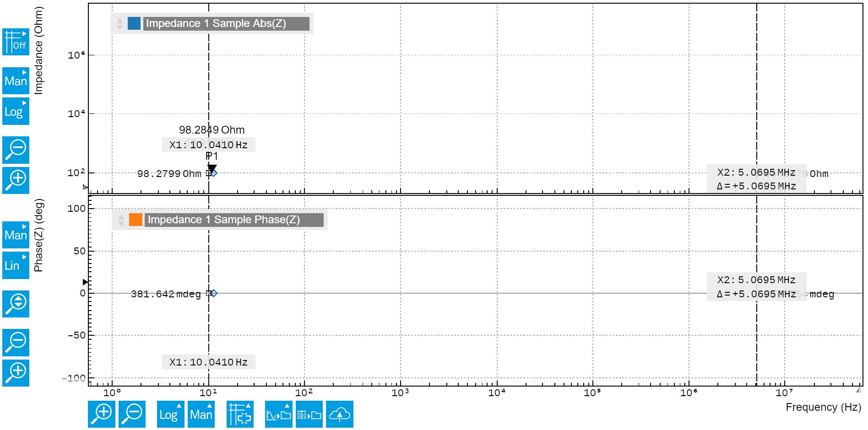Click the P1 marker on the impedance trace

(x=212, y=167)
